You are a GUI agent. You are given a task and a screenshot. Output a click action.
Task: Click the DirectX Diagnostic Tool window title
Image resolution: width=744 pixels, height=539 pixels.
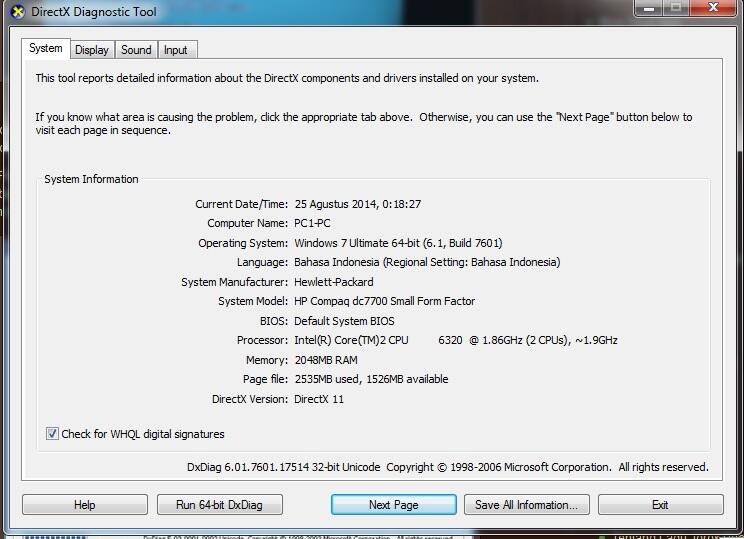click(x=94, y=12)
